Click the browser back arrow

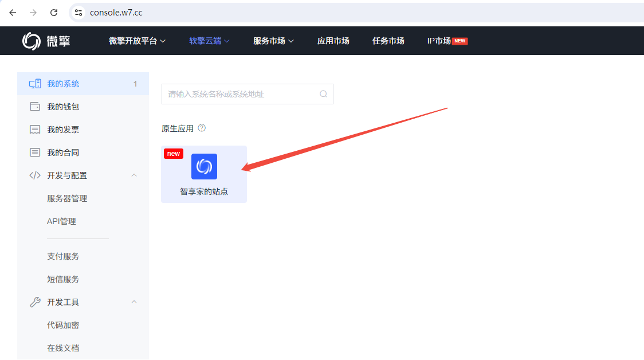[13, 13]
